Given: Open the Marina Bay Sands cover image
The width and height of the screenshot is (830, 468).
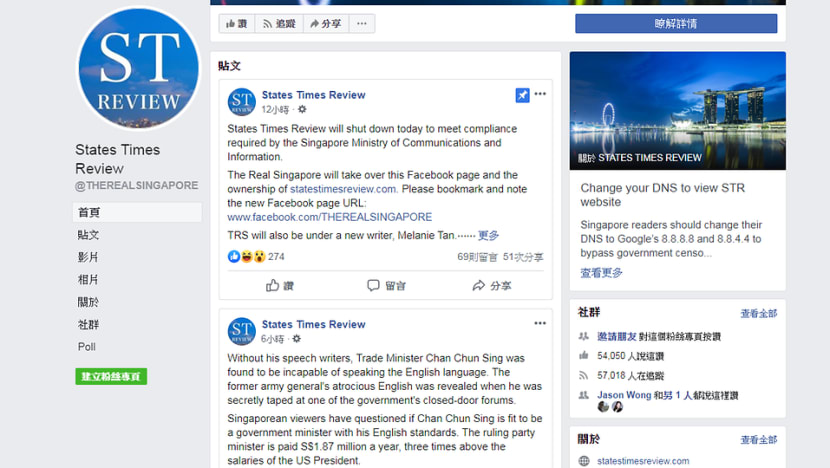Looking at the screenshot, I should (678, 111).
